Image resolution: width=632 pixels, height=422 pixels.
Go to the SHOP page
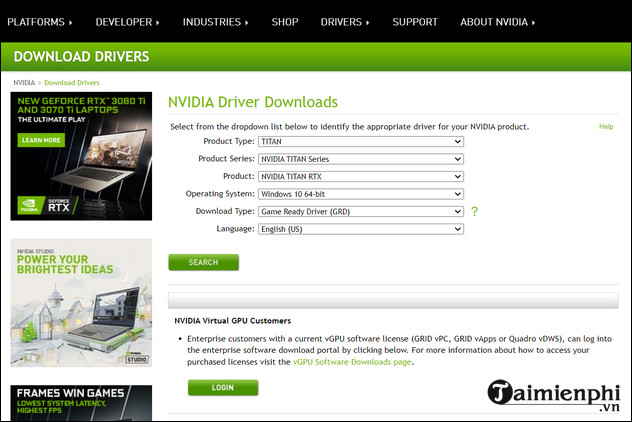tap(285, 22)
